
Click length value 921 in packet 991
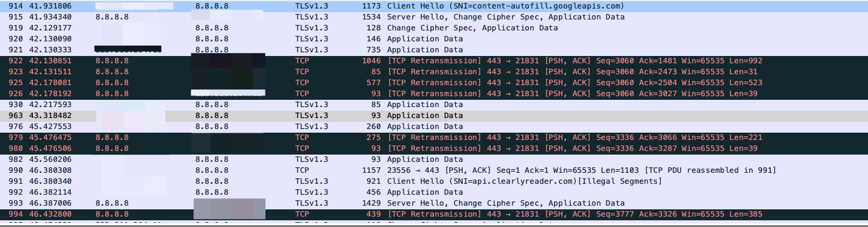[374, 181]
